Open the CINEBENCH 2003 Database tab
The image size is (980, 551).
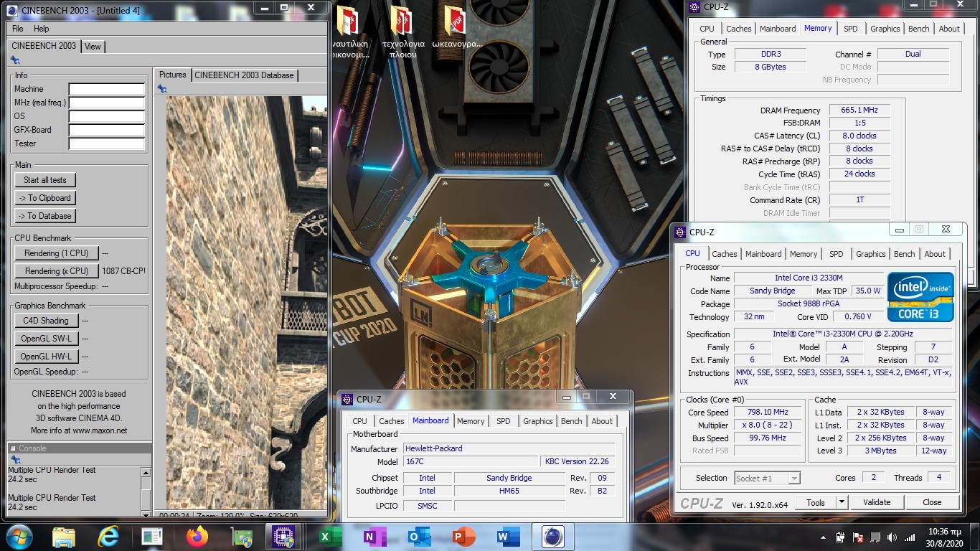(244, 75)
